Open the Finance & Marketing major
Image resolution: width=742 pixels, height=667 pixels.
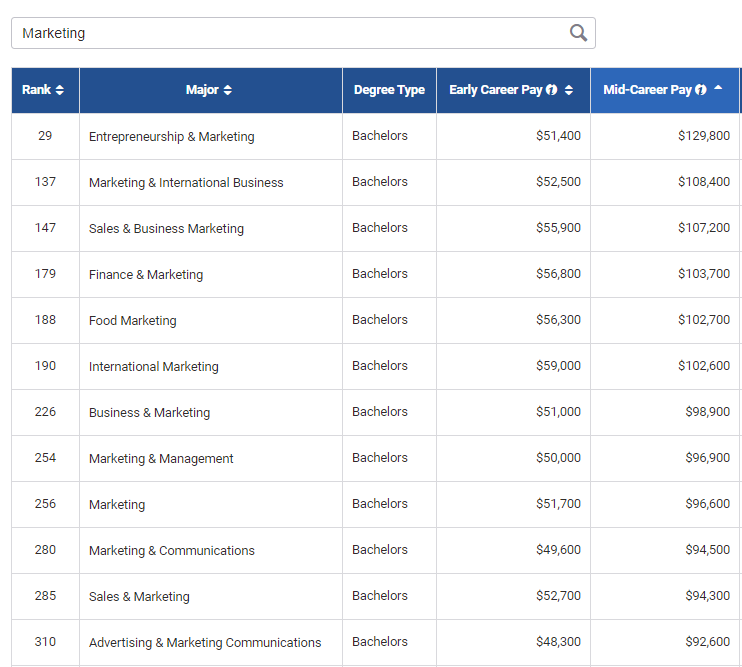click(x=146, y=275)
